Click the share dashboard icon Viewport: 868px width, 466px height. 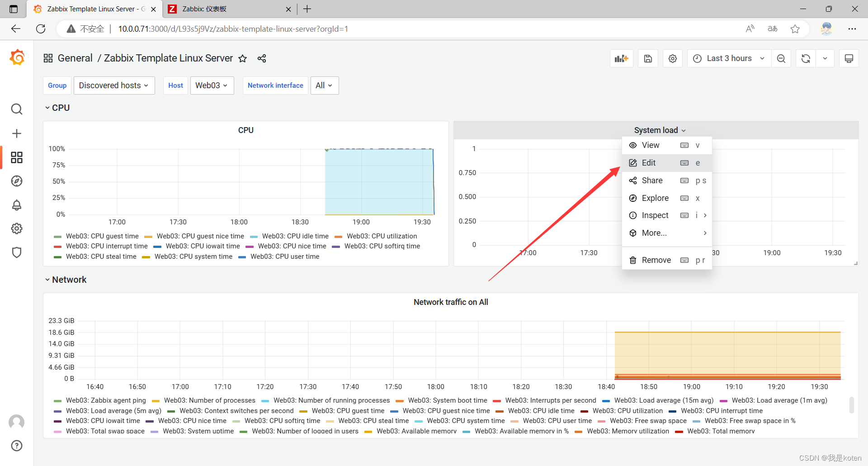[x=262, y=58]
